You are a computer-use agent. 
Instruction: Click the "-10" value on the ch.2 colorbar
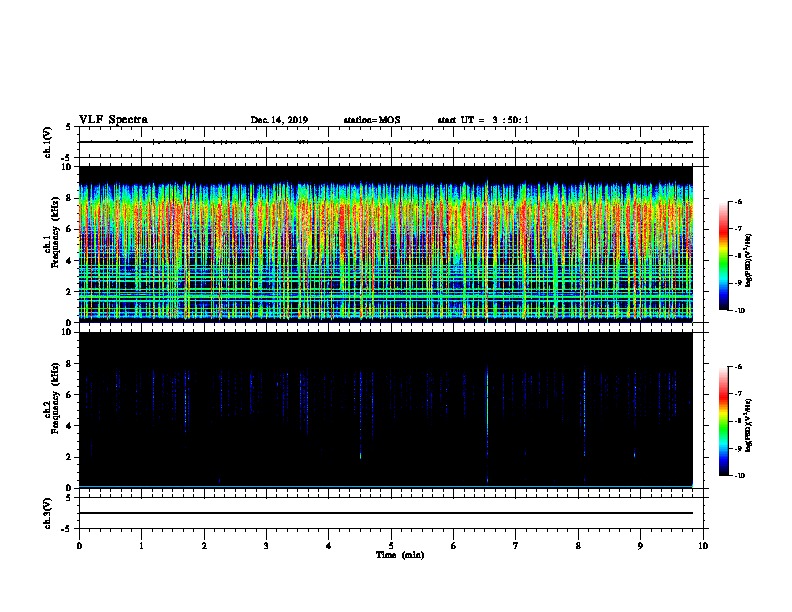point(739,476)
